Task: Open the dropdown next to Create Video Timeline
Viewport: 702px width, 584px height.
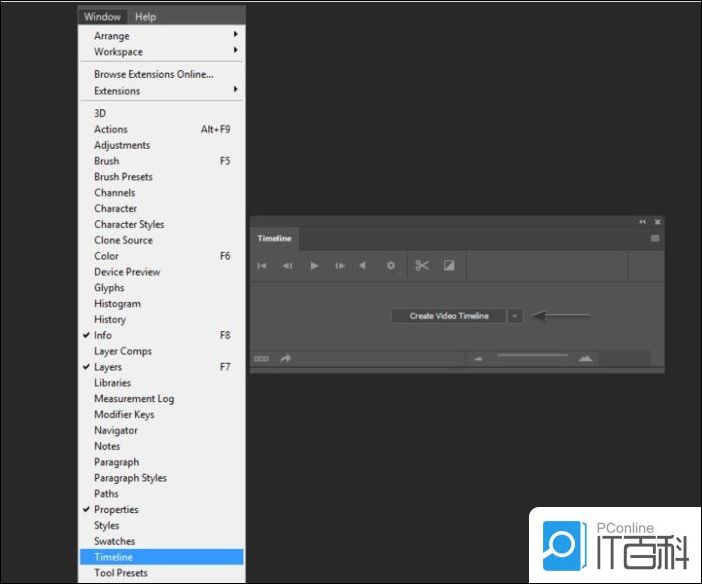Action: [x=514, y=316]
